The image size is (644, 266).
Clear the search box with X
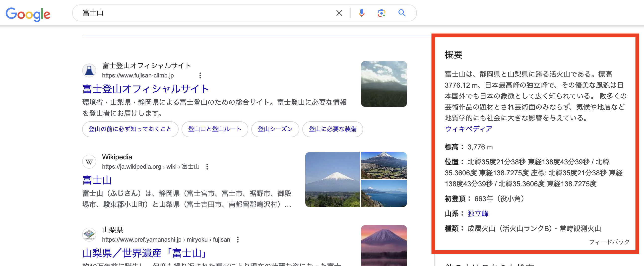click(339, 13)
